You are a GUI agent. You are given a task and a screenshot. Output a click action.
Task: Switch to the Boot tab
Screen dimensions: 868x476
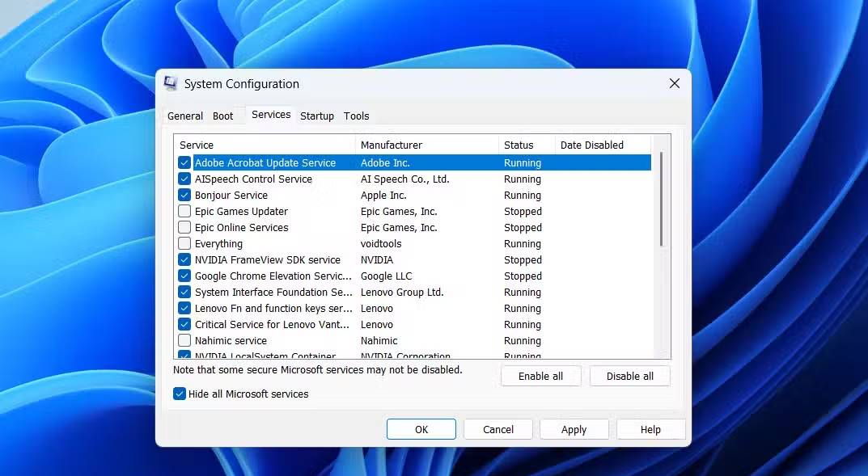point(224,116)
